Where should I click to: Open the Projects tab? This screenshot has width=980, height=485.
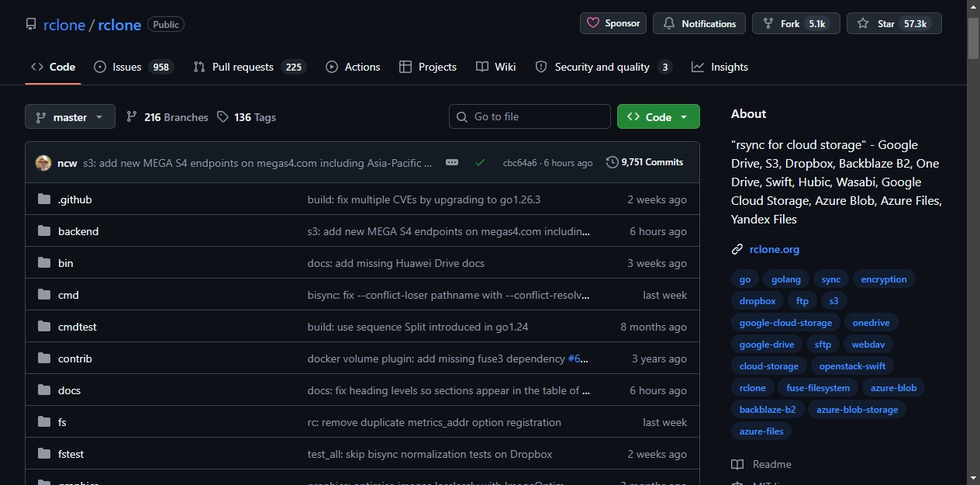point(428,67)
